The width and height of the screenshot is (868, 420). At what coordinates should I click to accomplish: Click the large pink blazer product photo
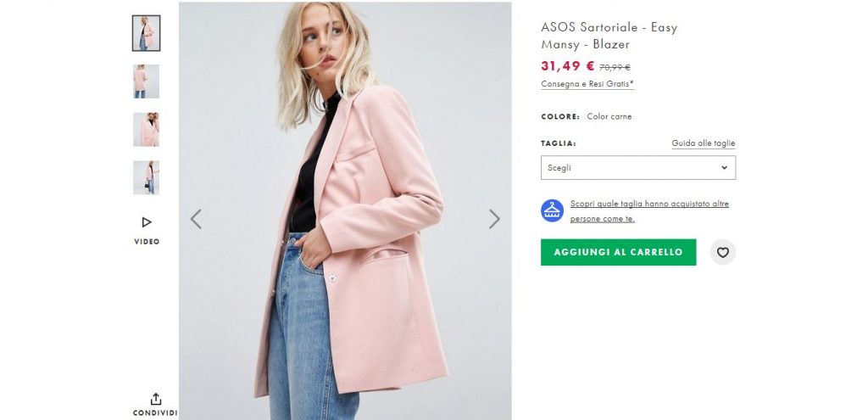coord(345,210)
